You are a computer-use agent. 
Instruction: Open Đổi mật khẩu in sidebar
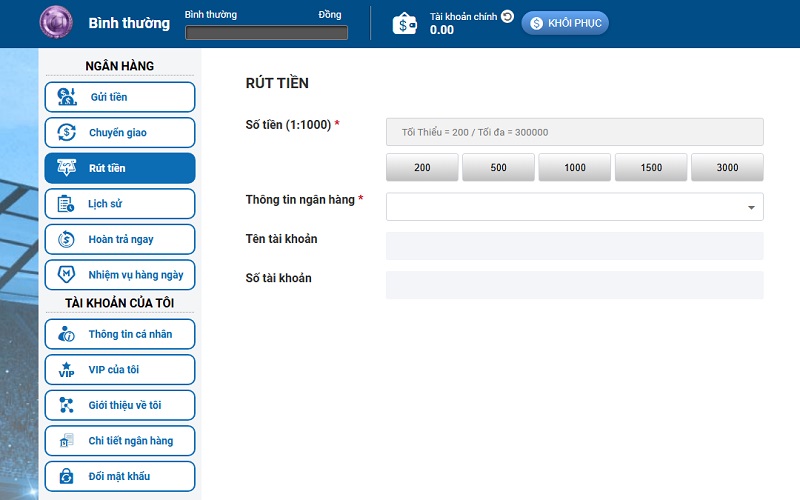pyautogui.click(x=120, y=476)
